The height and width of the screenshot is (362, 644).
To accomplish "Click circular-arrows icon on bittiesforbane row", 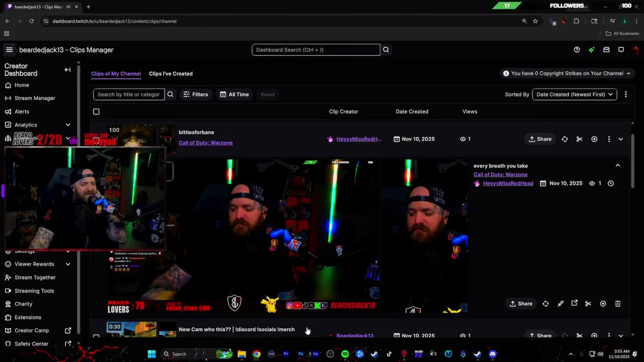I will coord(565,139).
